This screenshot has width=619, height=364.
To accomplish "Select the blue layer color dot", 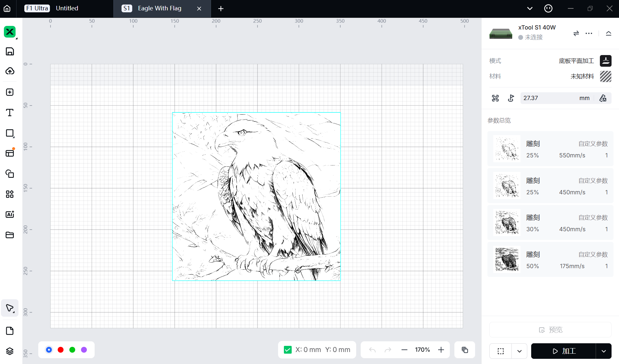I will [49, 350].
